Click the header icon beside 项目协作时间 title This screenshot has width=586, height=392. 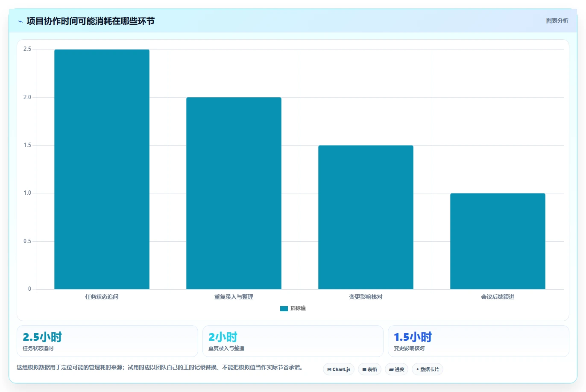[x=20, y=21]
